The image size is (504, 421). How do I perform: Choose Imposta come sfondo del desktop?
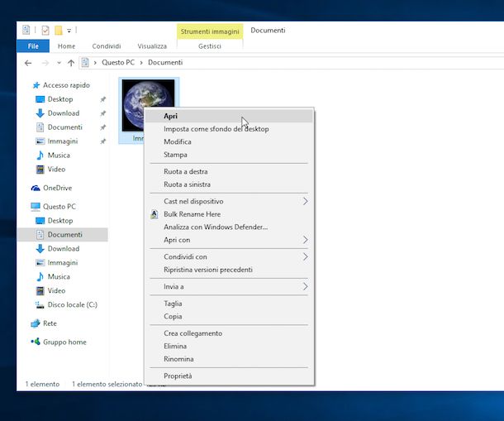pyautogui.click(x=216, y=129)
